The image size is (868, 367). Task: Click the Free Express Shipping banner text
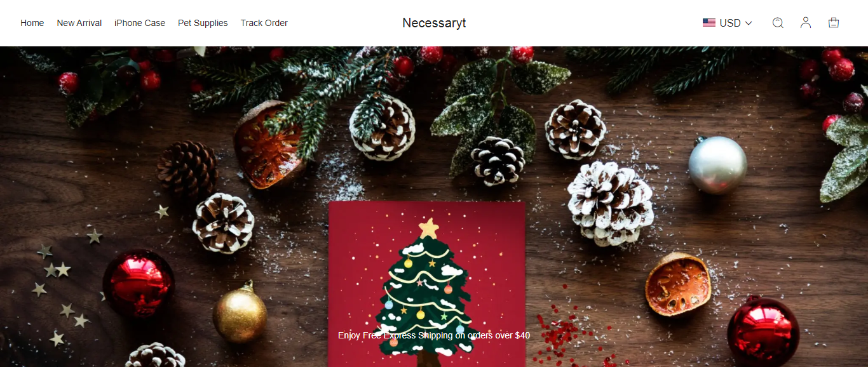(434, 335)
